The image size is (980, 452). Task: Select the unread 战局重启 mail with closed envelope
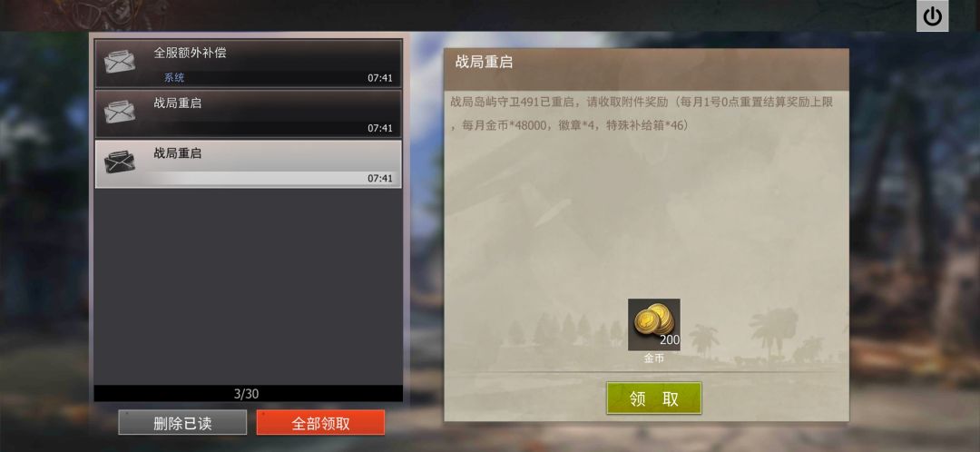point(248,113)
